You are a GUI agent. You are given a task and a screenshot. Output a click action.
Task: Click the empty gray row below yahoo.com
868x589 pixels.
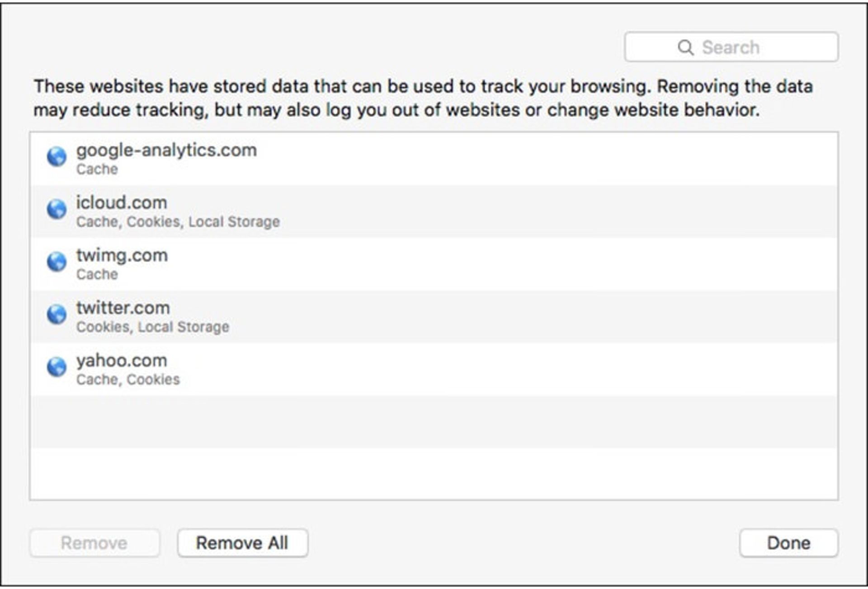coord(434,422)
